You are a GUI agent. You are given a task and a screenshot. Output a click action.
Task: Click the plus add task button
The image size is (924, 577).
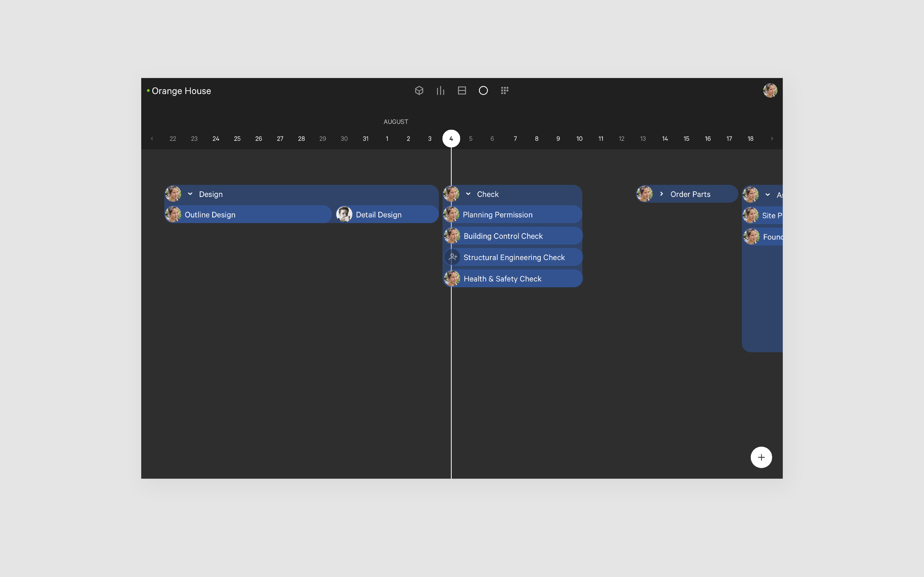pyautogui.click(x=761, y=457)
